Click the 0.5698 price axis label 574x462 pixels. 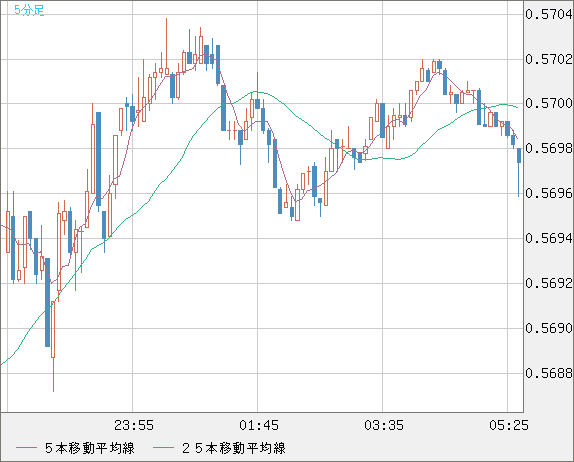point(549,149)
